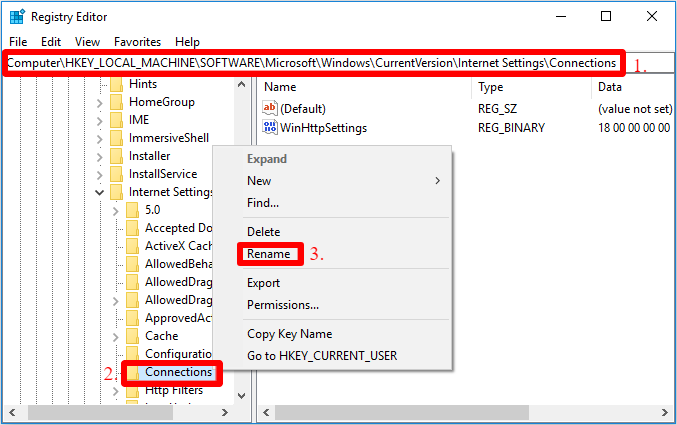Select the Hints key label
Image resolution: width=677 pixels, height=425 pixels.
(x=143, y=84)
